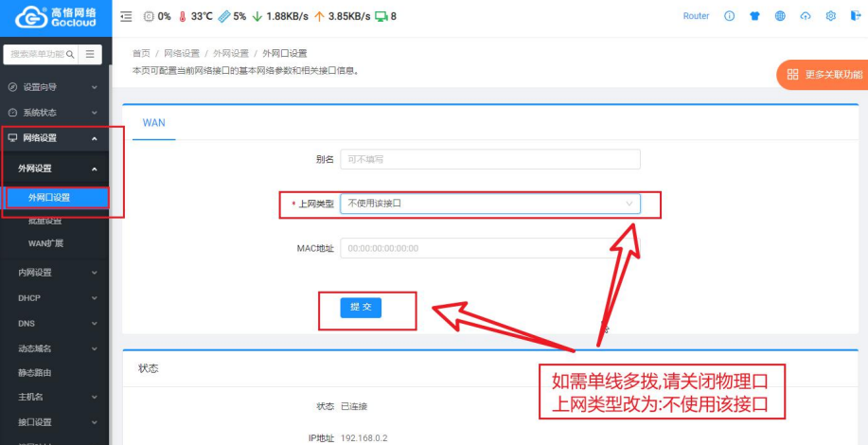
Task: Collapse the sidebar menu icon
Action: pyautogui.click(x=126, y=17)
